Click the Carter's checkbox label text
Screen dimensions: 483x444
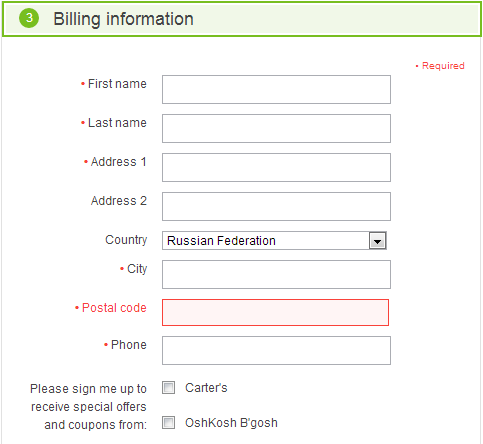(x=206, y=388)
